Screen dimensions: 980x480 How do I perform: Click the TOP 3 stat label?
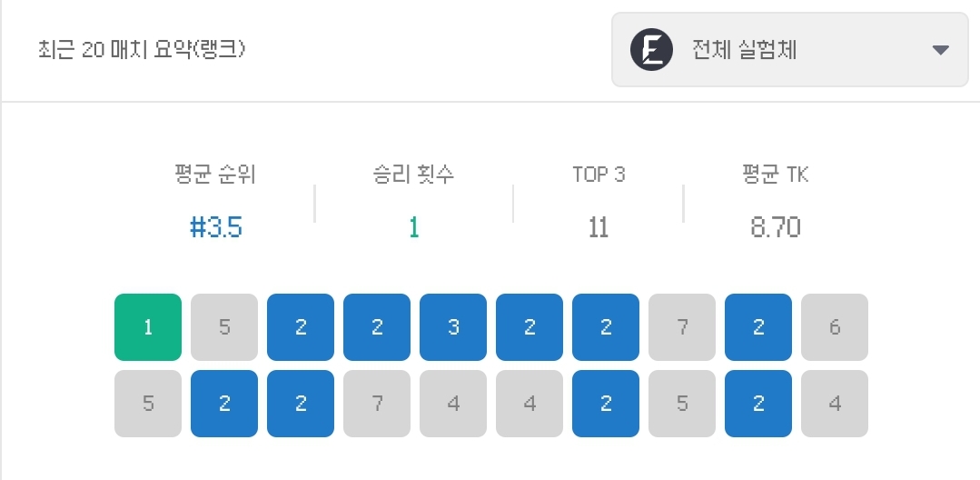click(599, 175)
